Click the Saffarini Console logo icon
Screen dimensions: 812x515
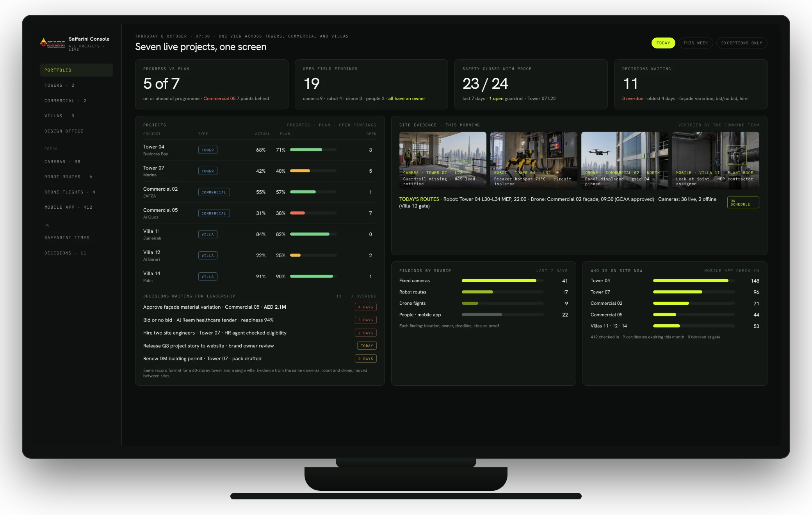click(52, 43)
